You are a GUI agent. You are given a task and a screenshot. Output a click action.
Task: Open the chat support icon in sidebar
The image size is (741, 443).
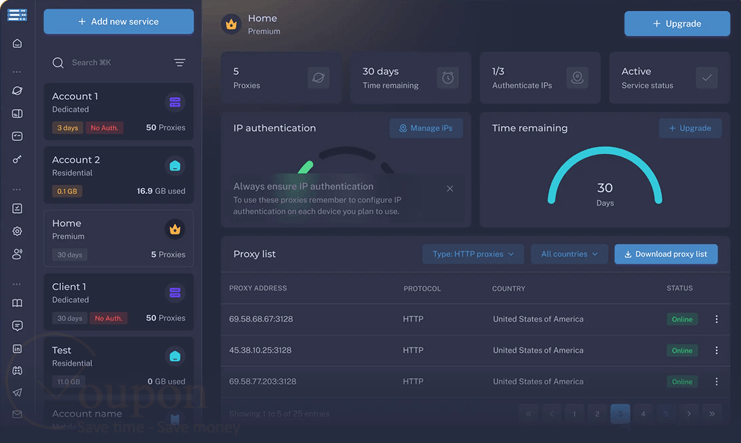click(x=17, y=326)
